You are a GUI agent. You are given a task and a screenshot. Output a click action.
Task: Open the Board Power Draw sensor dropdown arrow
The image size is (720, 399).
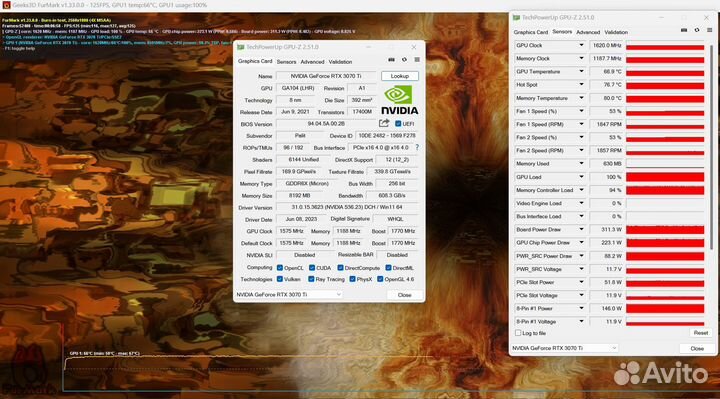581,229
